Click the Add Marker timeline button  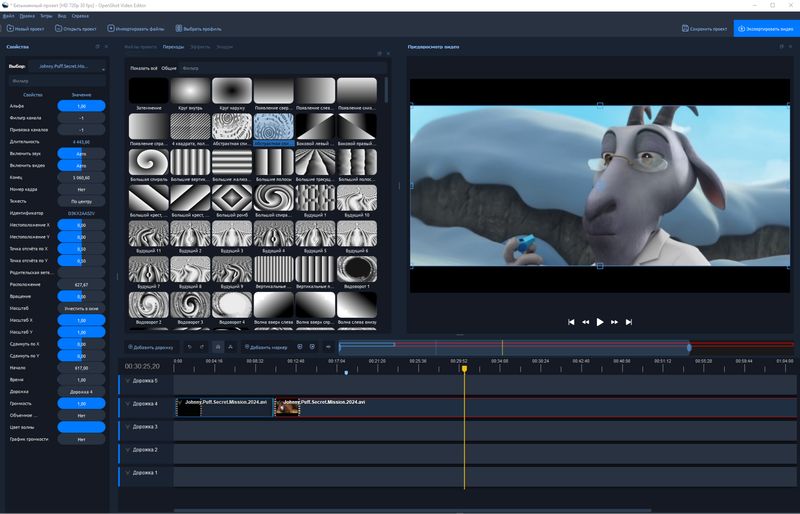[x=266, y=347]
